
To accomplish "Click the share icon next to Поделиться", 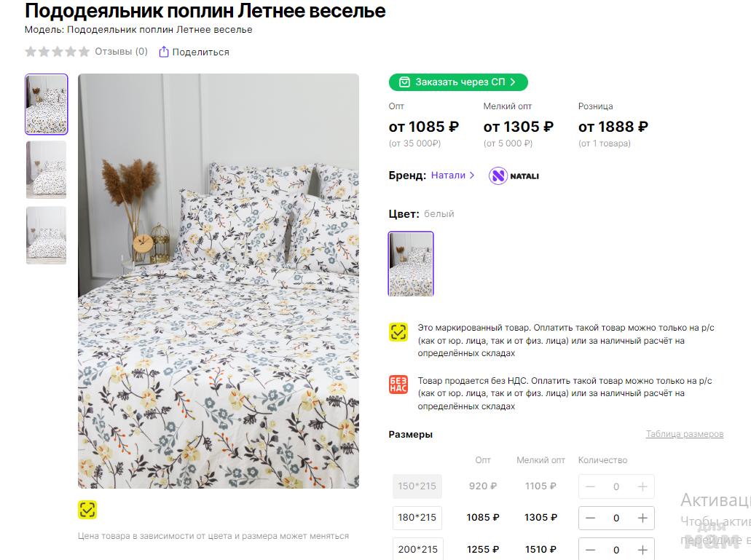I will click(164, 52).
